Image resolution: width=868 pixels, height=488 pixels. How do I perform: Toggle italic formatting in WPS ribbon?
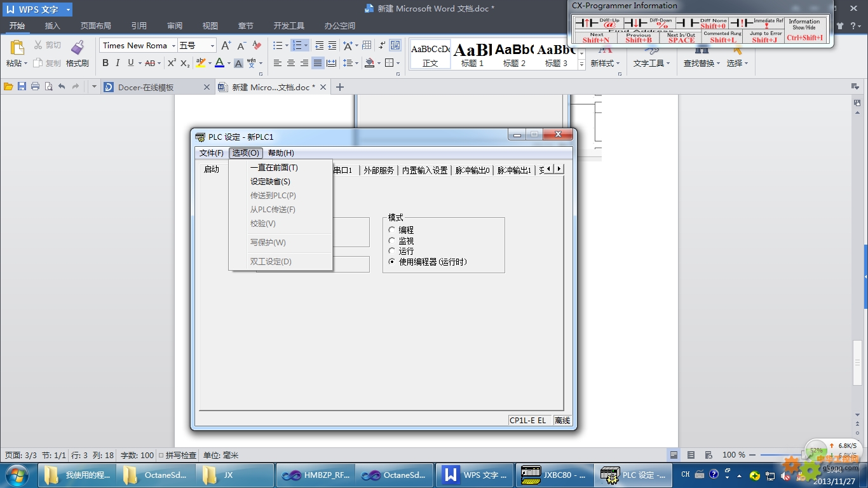point(118,63)
